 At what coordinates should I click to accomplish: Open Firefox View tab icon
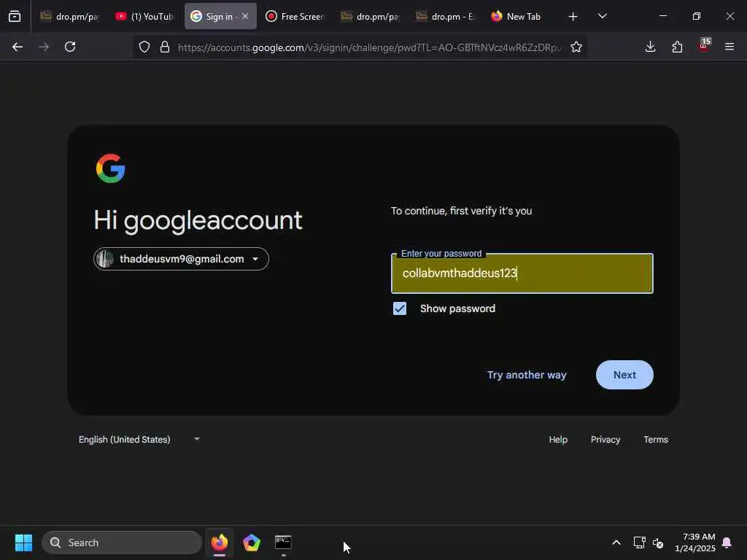click(15, 16)
